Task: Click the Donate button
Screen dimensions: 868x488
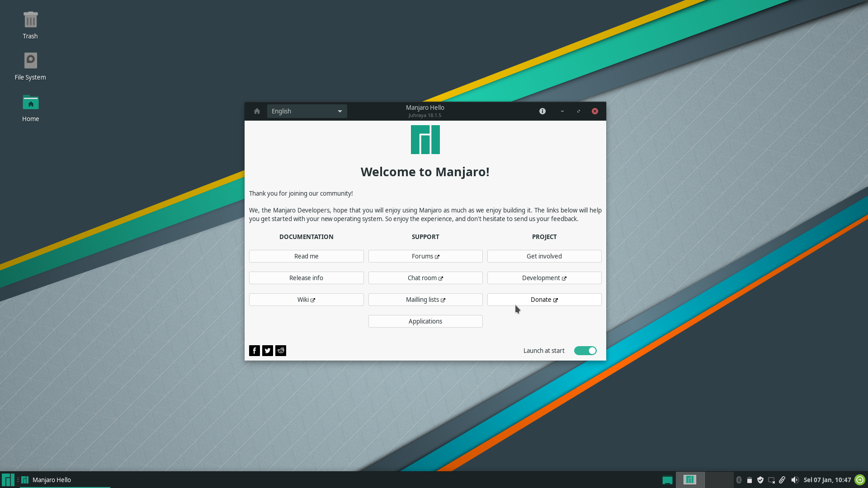Action: (x=544, y=300)
